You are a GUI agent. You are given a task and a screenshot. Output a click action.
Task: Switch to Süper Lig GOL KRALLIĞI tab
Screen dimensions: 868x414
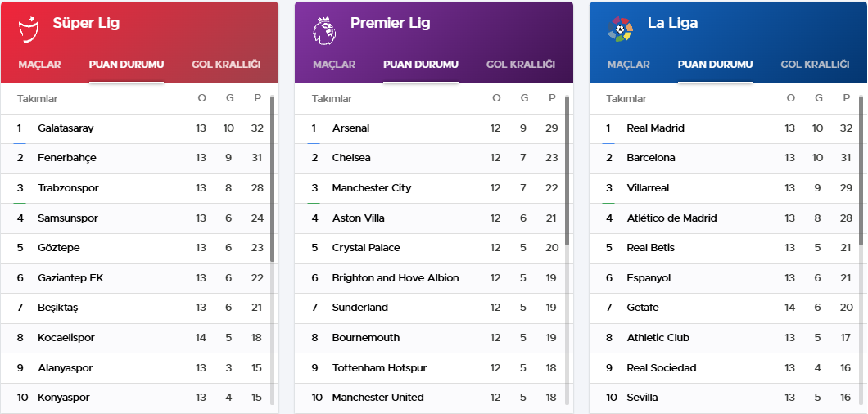coord(226,64)
